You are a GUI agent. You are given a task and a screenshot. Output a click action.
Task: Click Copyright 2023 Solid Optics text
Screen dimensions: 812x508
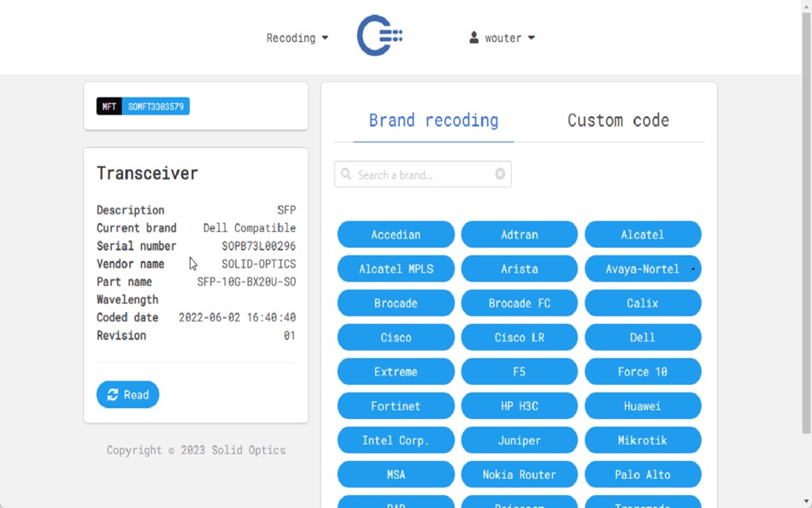[x=197, y=450]
